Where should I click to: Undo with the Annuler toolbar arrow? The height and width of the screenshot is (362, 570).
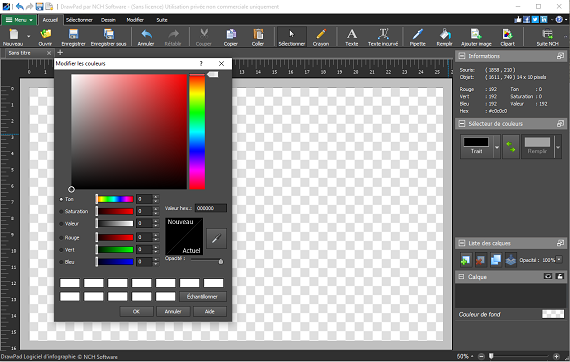[146, 37]
